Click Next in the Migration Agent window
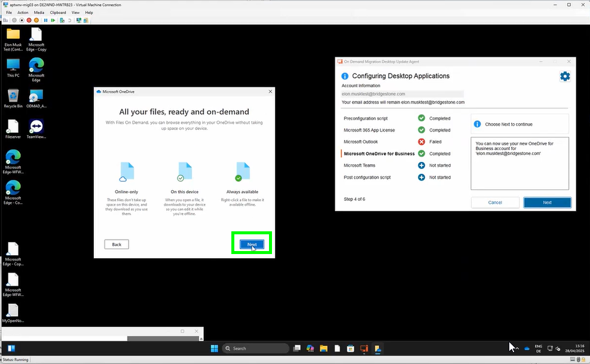 pos(547,203)
